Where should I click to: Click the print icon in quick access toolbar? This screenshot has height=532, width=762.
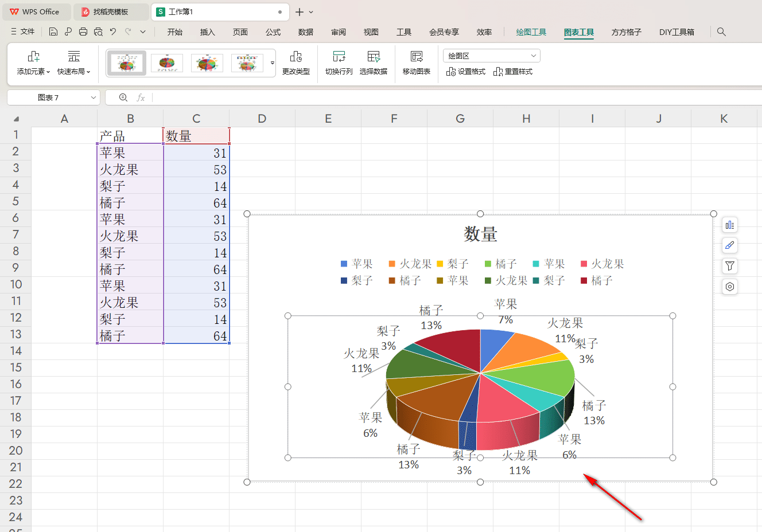83,32
